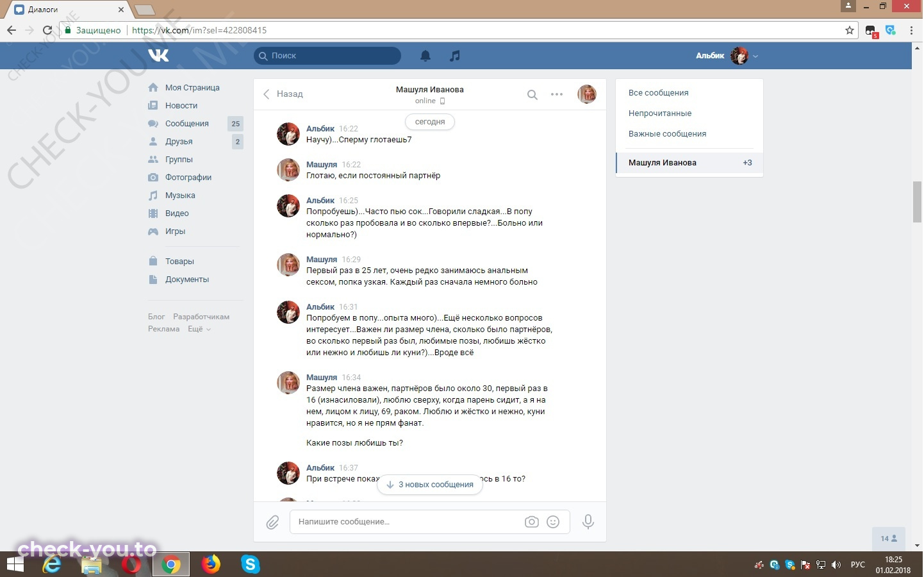Record a voice message with the microphone

point(588,522)
